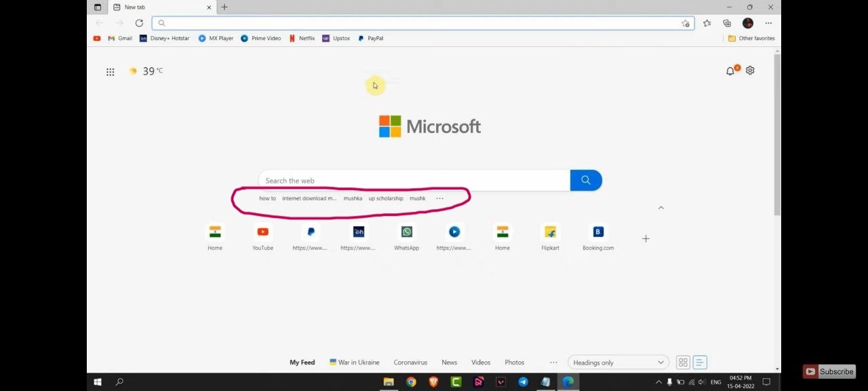Expand the Other favorites folder

pos(751,39)
